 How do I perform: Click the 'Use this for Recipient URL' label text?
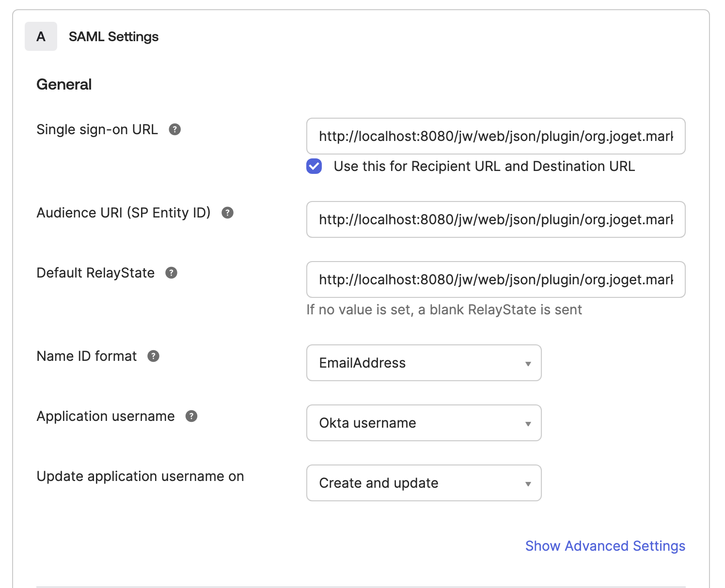[x=484, y=166]
